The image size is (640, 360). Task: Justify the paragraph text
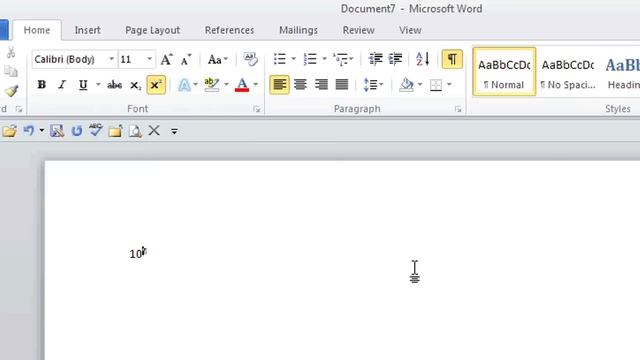(342, 85)
